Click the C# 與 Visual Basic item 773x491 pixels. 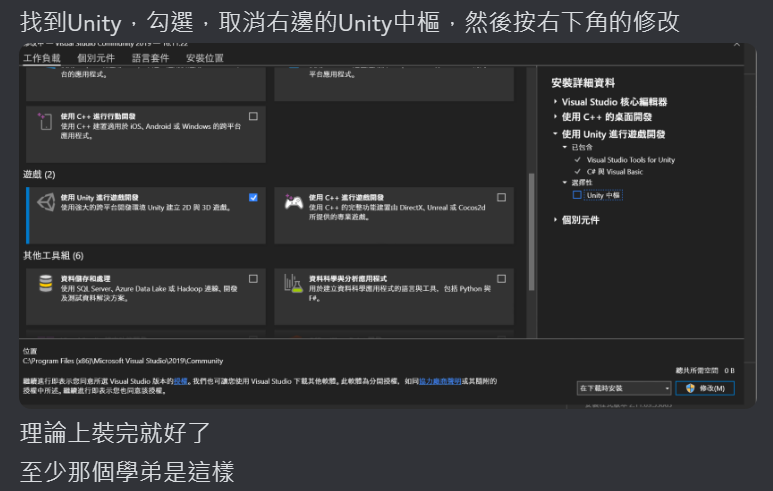point(615,172)
